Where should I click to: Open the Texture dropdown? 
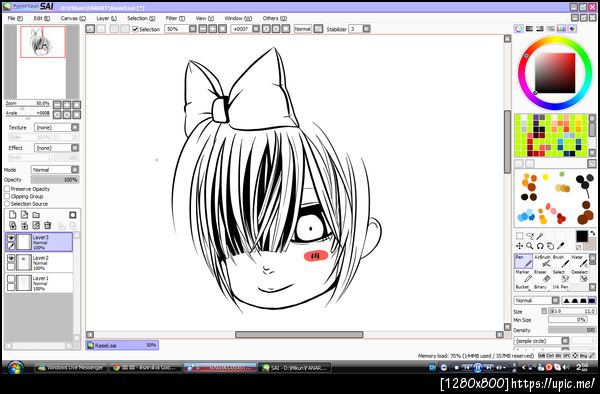(x=57, y=127)
